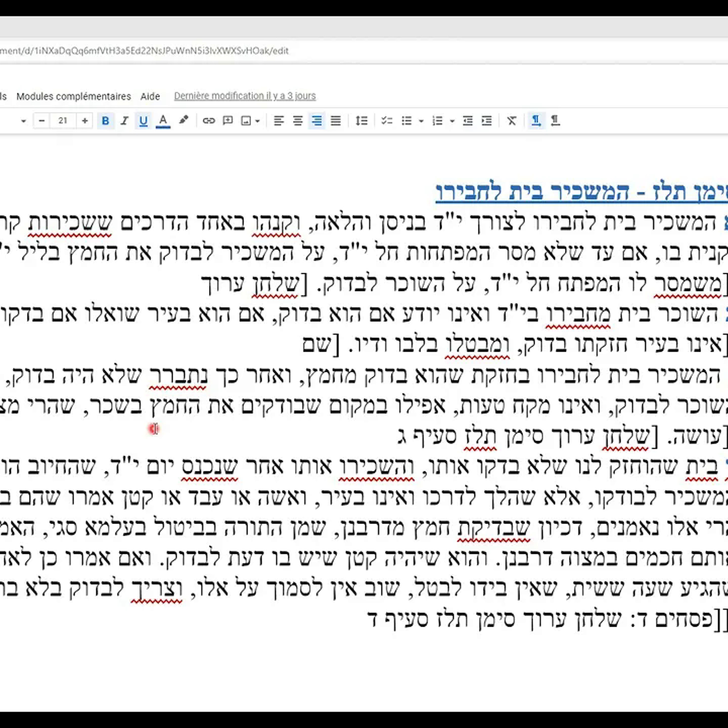Insert a checklist
Image resolution: width=728 pixels, height=728 pixels.
coord(387,121)
